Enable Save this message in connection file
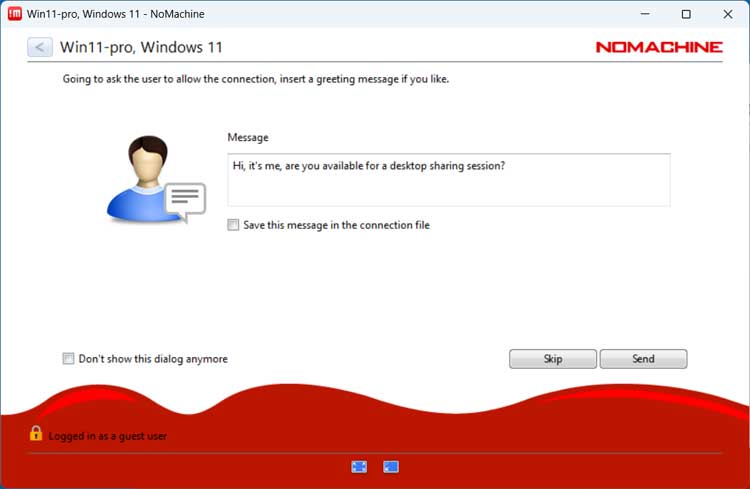This screenshot has width=750, height=489. coord(233,225)
